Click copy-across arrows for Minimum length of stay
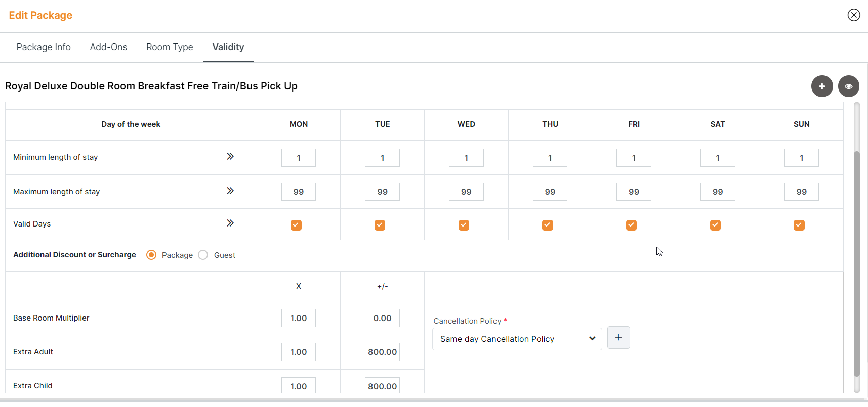Screen dimensions: 868x407 click(x=230, y=157)
